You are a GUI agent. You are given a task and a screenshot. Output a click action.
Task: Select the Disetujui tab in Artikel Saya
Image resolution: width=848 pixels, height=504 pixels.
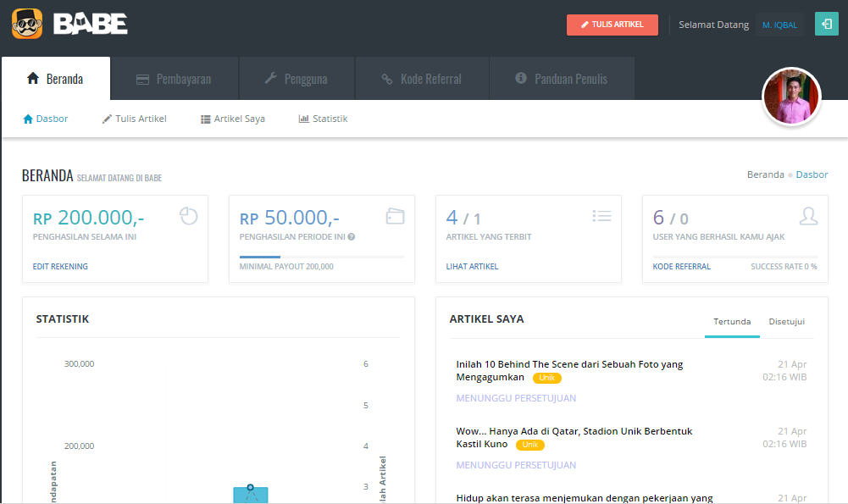(x=786, y=322)
